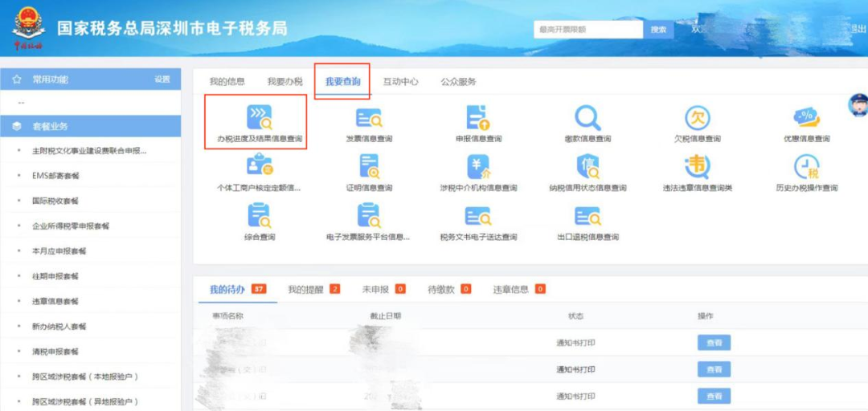Open 申报信息查询 icon
868x411 pixels.
pos(478,117)
